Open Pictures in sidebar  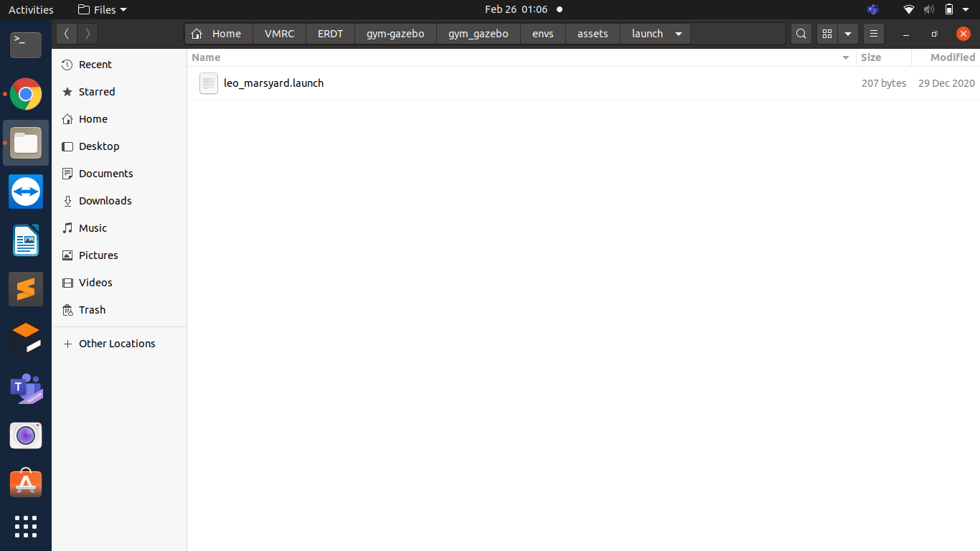point(119,255)
